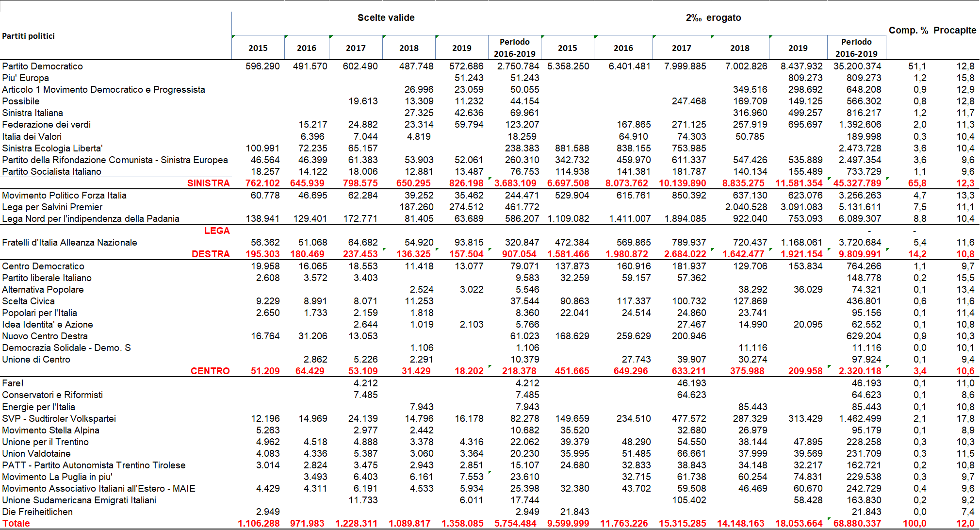Click 'Democrazia Solidale - Demo. S' label
Screen dimensions: 980x530
coord(66,348)
